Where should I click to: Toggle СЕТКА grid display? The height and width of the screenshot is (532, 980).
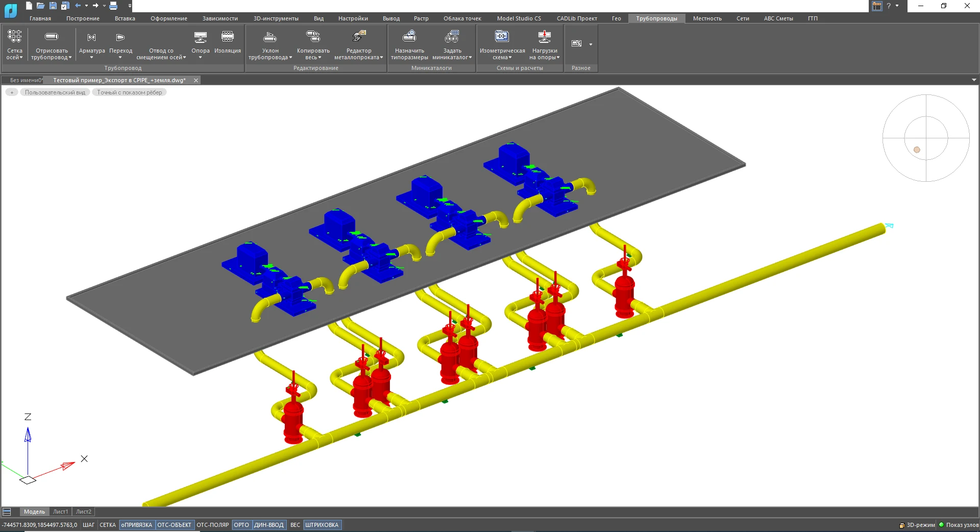107,525
